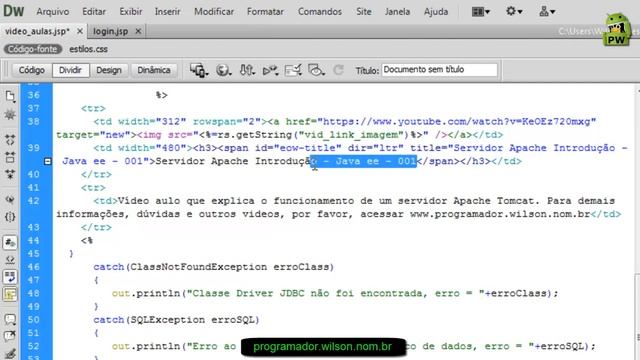The height and width of the screenshot is (360, 640).
Task: Click the Título document title field
Action: click(439, 70)
